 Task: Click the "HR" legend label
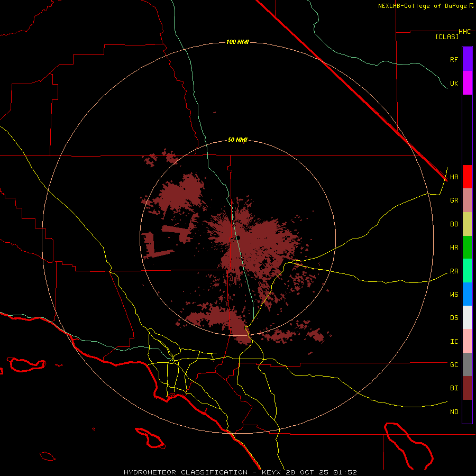(x=454, y=248)
